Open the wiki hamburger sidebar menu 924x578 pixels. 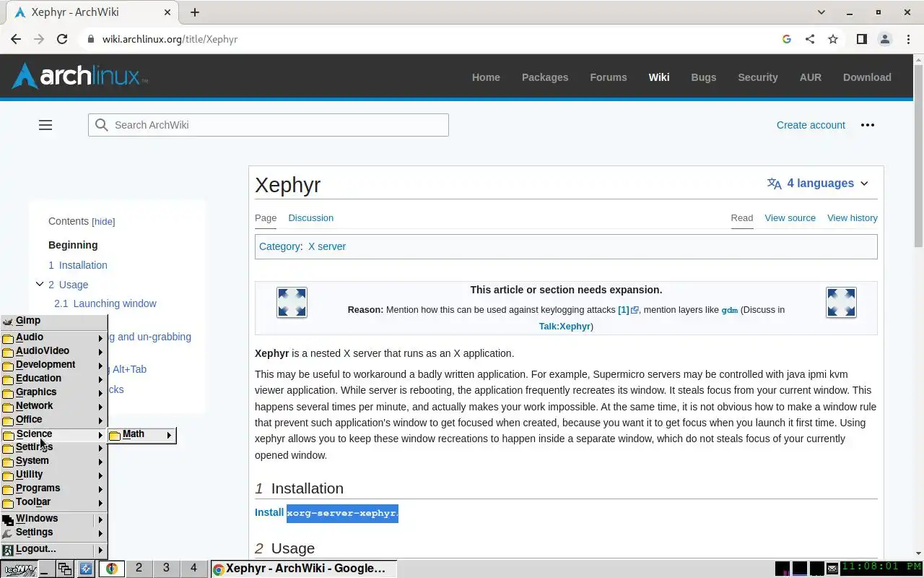pyautogui.click(x=45, y=125)
